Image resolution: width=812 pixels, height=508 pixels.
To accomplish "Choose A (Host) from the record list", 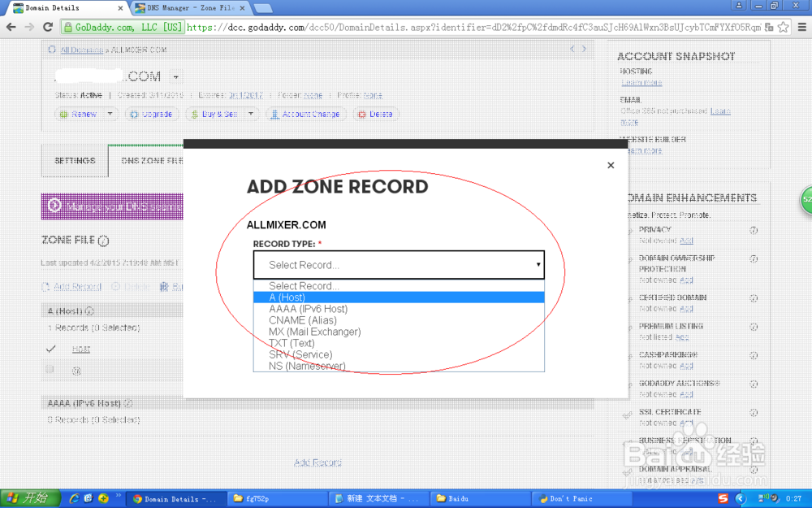I will (x=399, y=297).
